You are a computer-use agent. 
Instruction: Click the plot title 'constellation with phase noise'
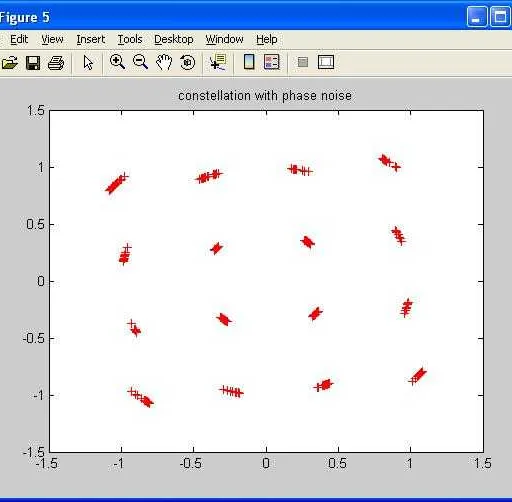265,96
